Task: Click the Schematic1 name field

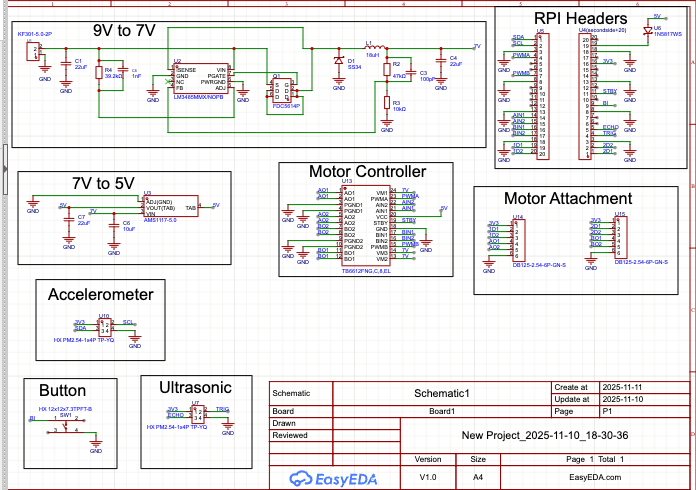Action: tap(441, 394)
